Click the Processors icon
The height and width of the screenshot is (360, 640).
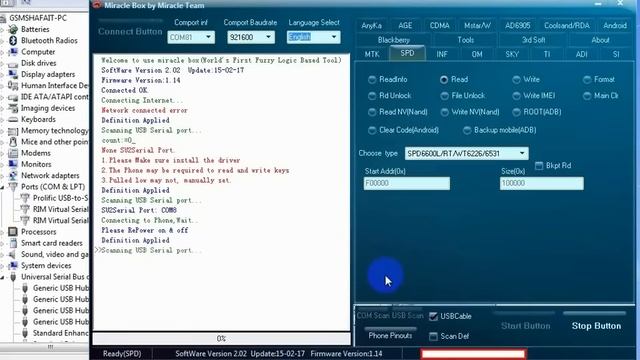(13, 232)
